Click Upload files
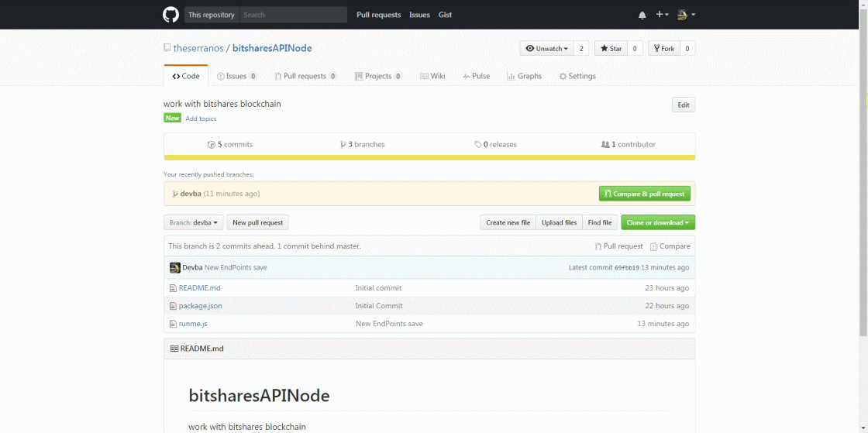Image resolution: width=868 pixels, height=433 pixels. [x=559, y=222]
